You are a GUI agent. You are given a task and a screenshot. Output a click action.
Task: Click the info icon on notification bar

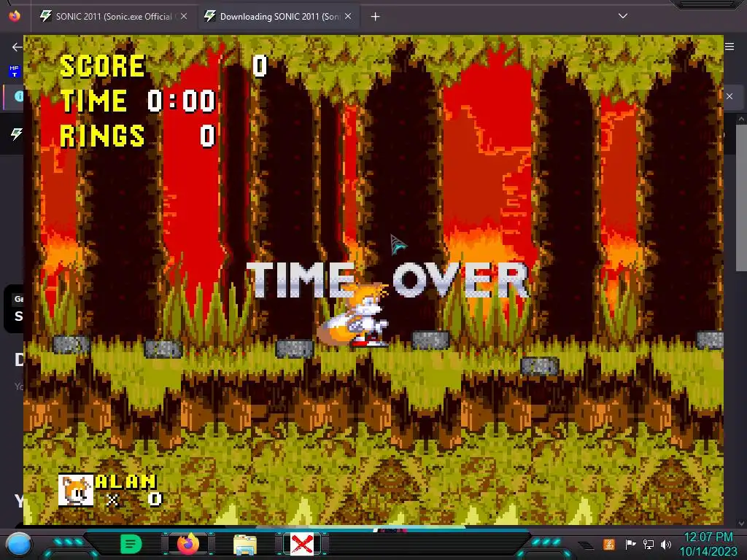tap(19, 96)
